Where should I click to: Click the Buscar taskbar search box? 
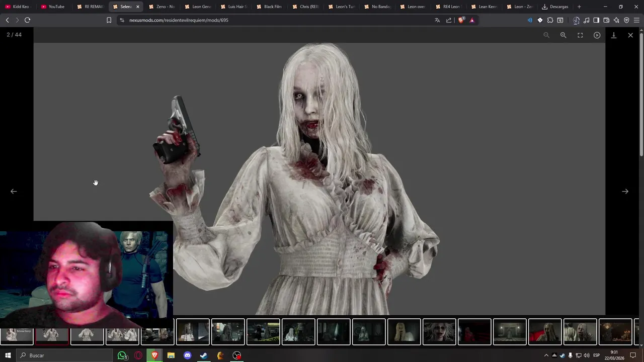(64, 355)
